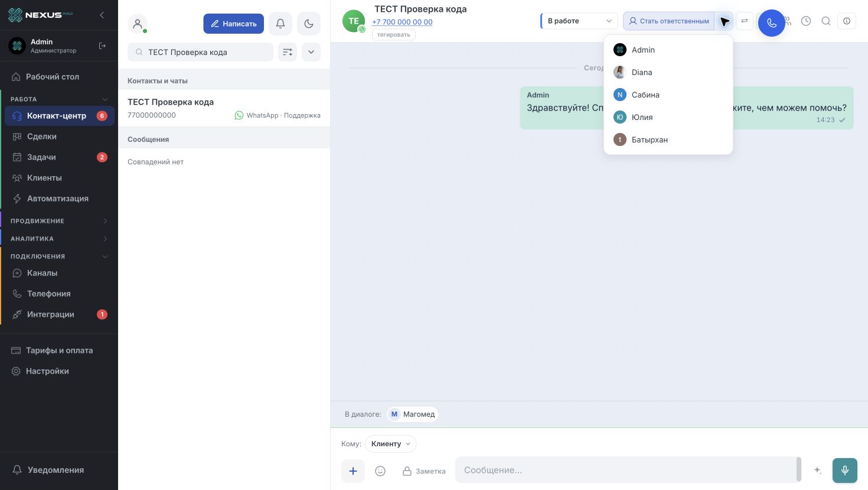The image size is (868, 490).
Task: Open the ТЕСТ Проверка кода chat in results
Action: 224,108
